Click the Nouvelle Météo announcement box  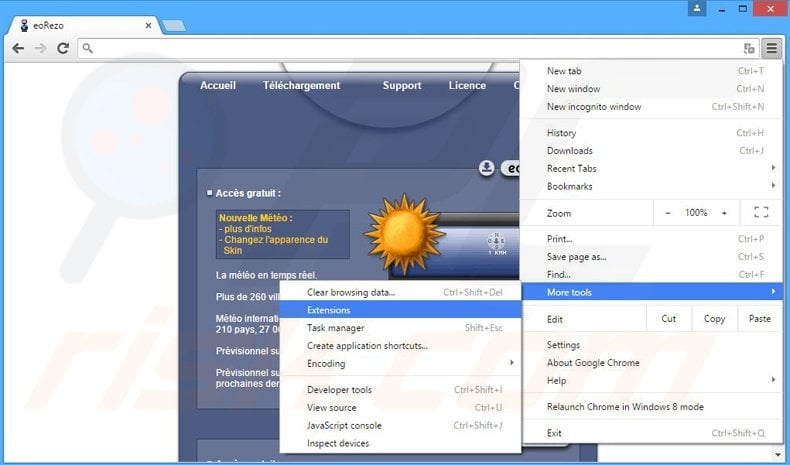(283, 234)
